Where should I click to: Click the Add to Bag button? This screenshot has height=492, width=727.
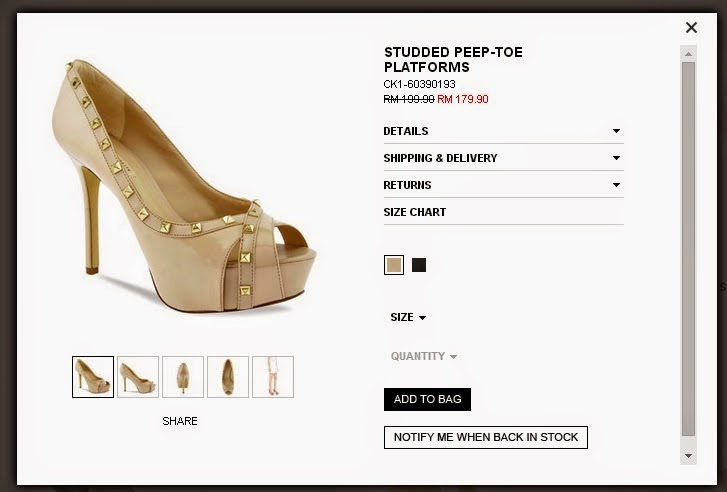427,399
